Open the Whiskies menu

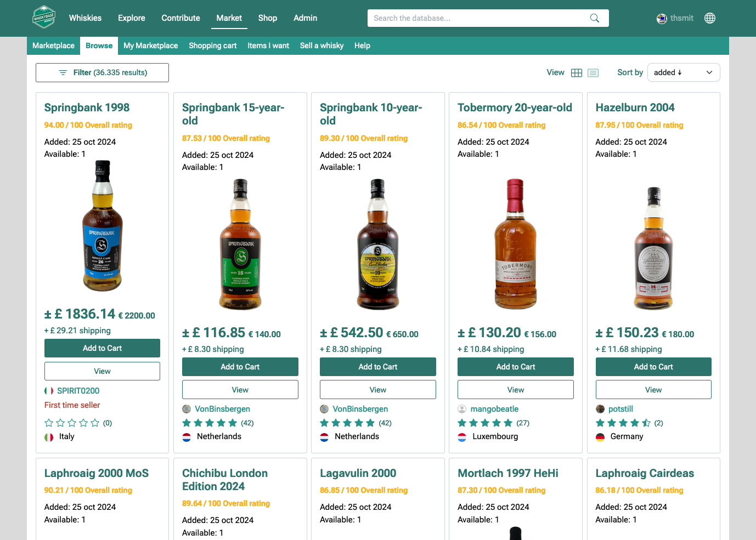click(85, 18)
